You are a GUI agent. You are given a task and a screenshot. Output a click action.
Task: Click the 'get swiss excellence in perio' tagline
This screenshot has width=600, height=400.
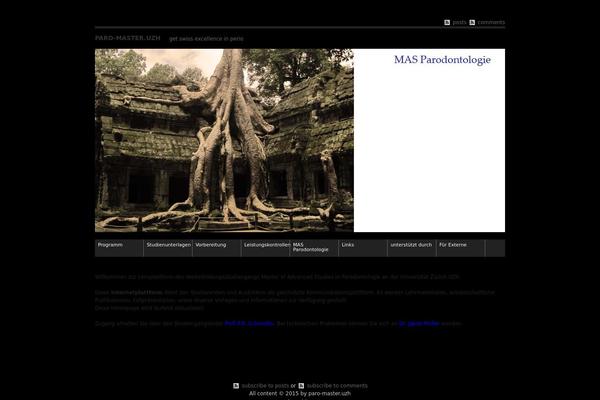point(206,39)
